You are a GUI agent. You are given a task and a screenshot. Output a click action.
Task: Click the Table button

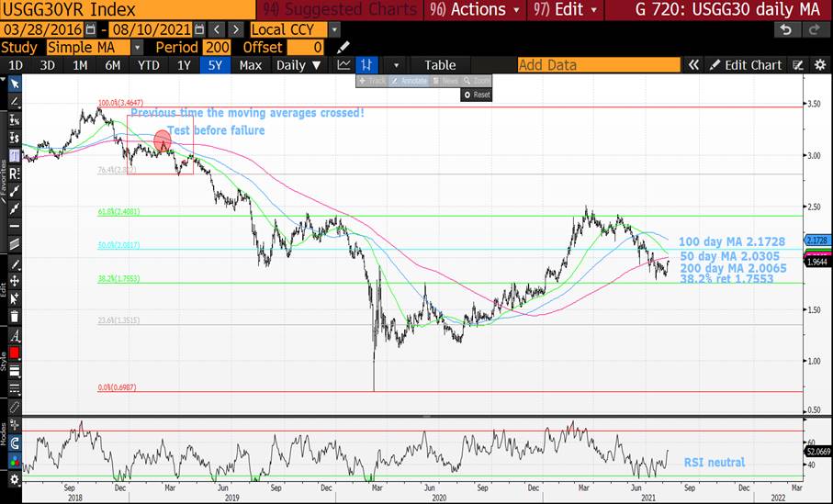[x=439, y=65]
